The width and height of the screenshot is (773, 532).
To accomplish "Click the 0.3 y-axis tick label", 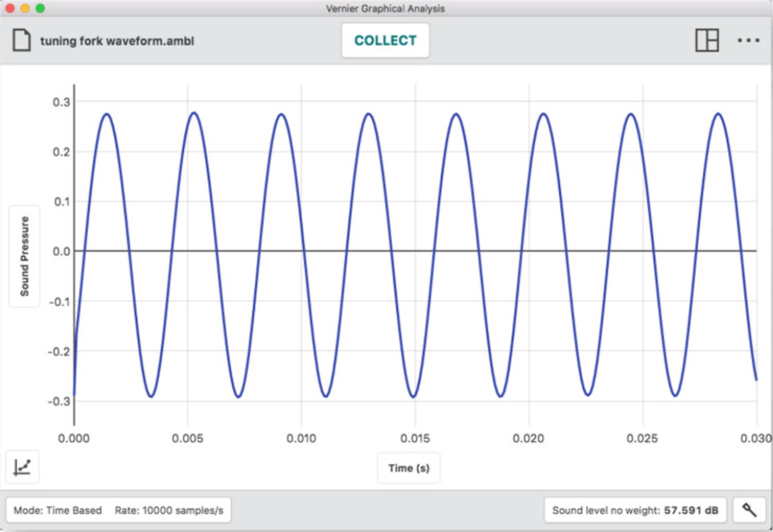I will pyautogui.click(x=61, y=102).
